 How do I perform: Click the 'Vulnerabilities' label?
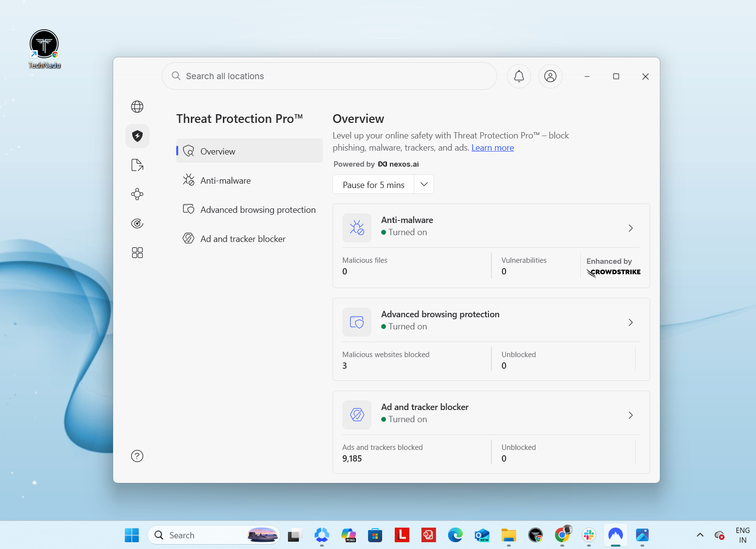pos(524,260)
